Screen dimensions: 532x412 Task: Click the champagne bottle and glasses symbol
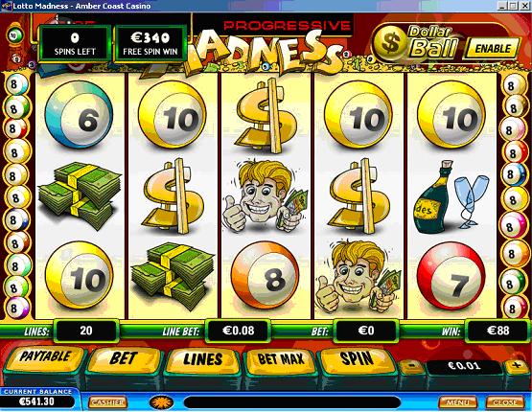(451, 196)
